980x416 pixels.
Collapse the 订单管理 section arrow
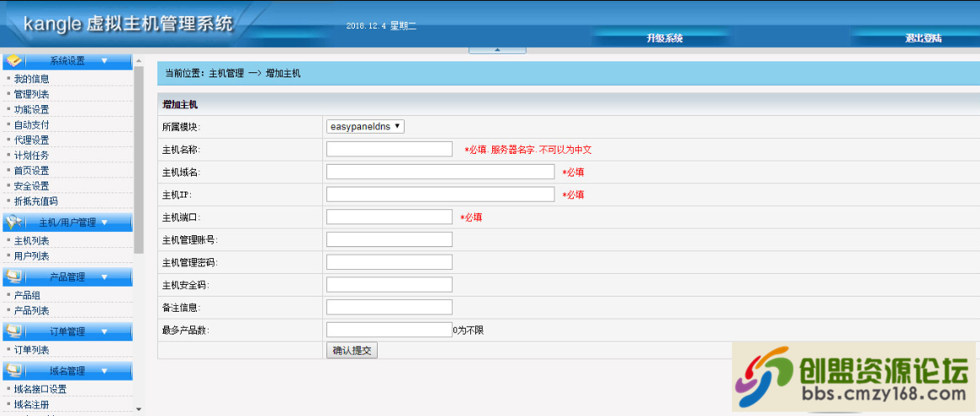[x=104, y=331]
